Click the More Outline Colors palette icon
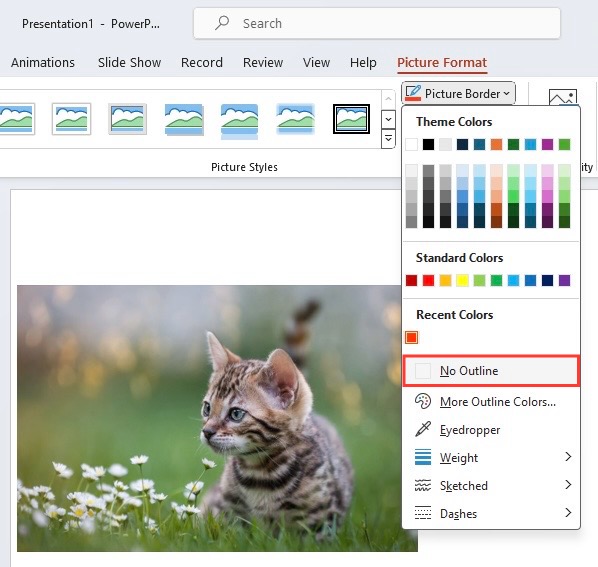Viewport: 598px width, 567px height. [x=423, y=402]
